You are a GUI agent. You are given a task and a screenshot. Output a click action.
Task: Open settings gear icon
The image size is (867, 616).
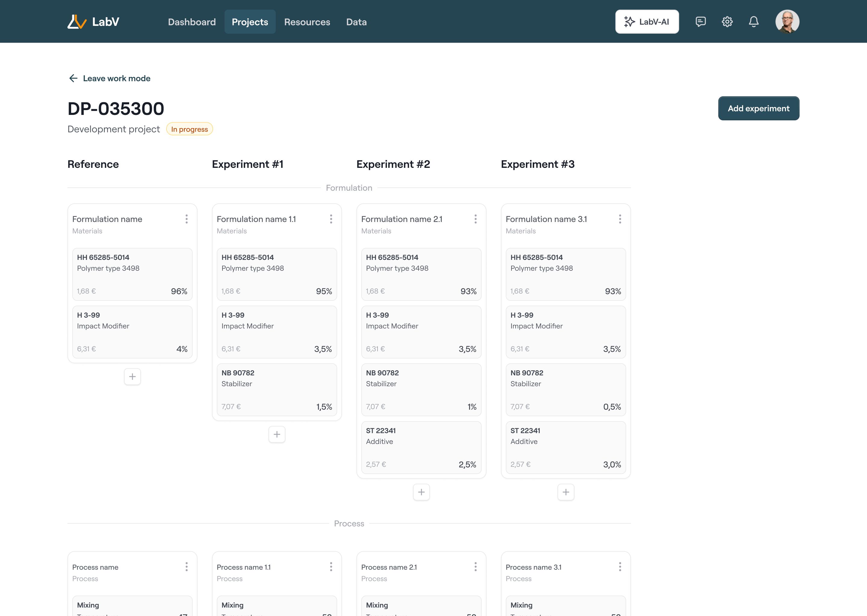pos(727,22)
